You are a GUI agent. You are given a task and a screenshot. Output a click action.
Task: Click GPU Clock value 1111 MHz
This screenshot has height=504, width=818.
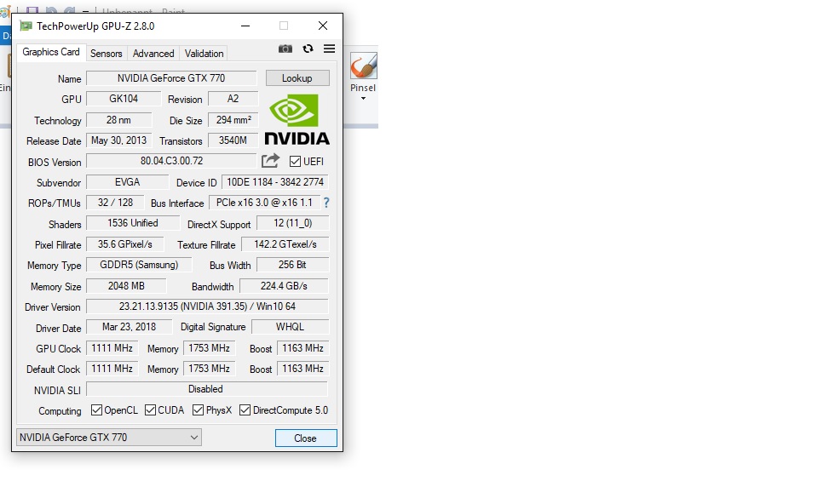coord(112,347)
